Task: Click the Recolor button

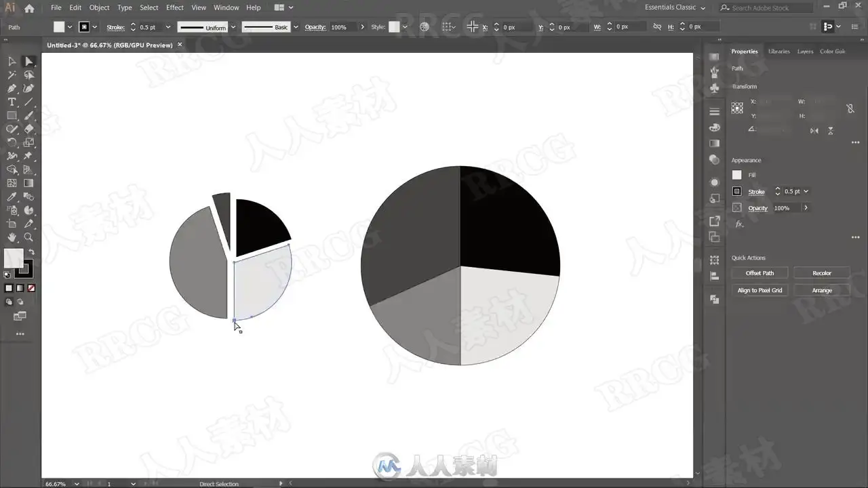Action: 822,273
